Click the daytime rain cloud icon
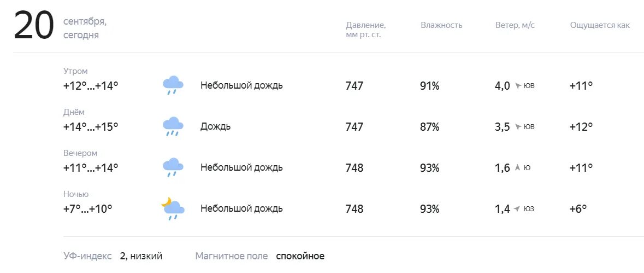This screenshot has height=273, width=644. coord(173,126)
